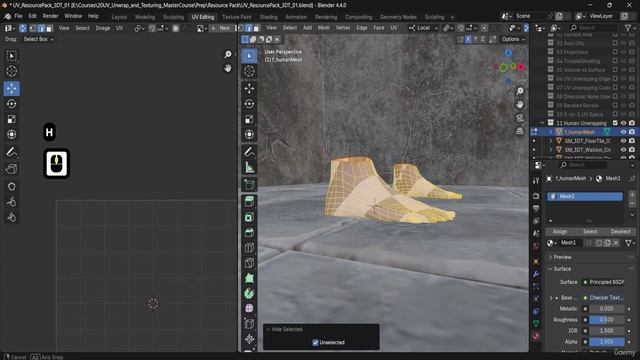Switch to perspective/orthographic grid icon
The image size is (640, 360).
pyautogui.click(x=520, y=131)
